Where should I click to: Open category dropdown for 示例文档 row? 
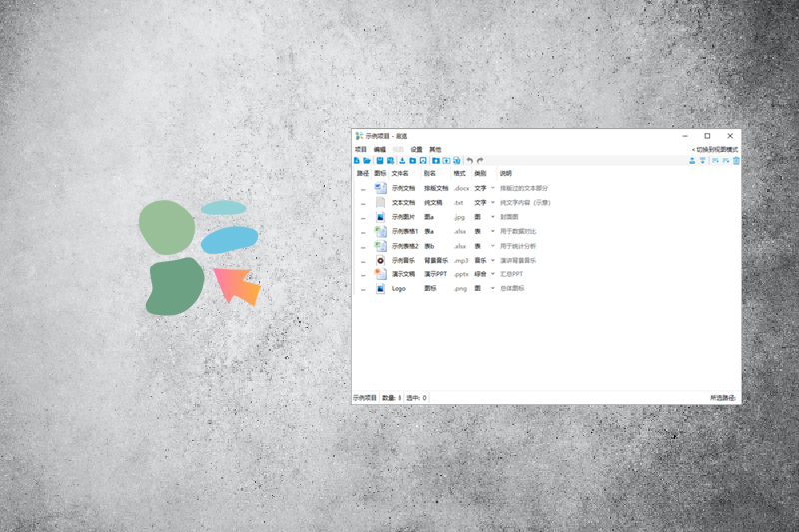click(493, 188)
